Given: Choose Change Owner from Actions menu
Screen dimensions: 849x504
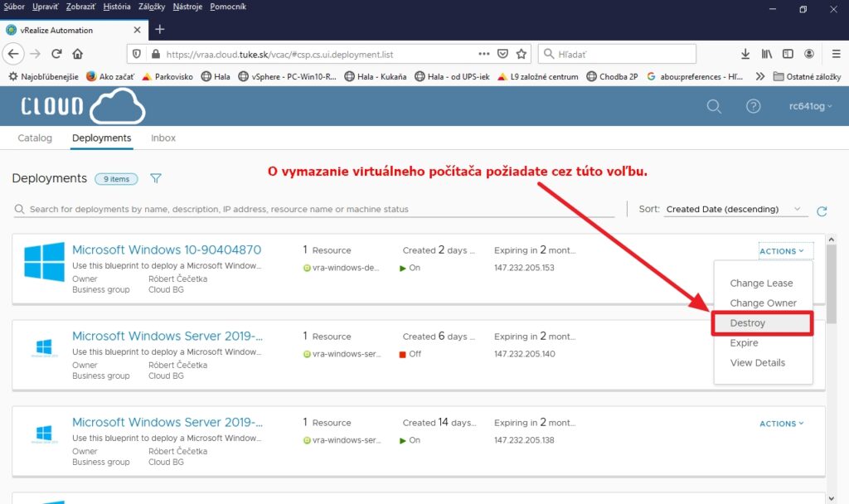Looking at the screenshot, I should tap(763, 303).
